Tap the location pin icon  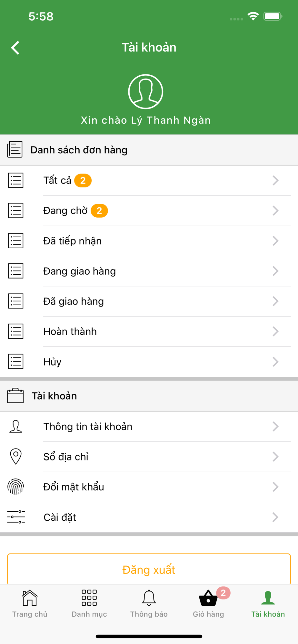[x=15, y=457]
